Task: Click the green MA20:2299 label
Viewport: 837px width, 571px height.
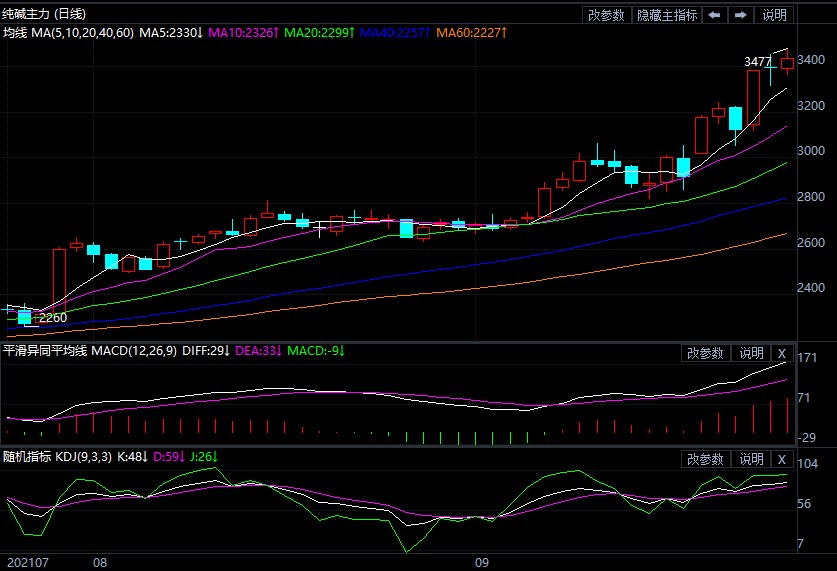Action: (319, 33)
